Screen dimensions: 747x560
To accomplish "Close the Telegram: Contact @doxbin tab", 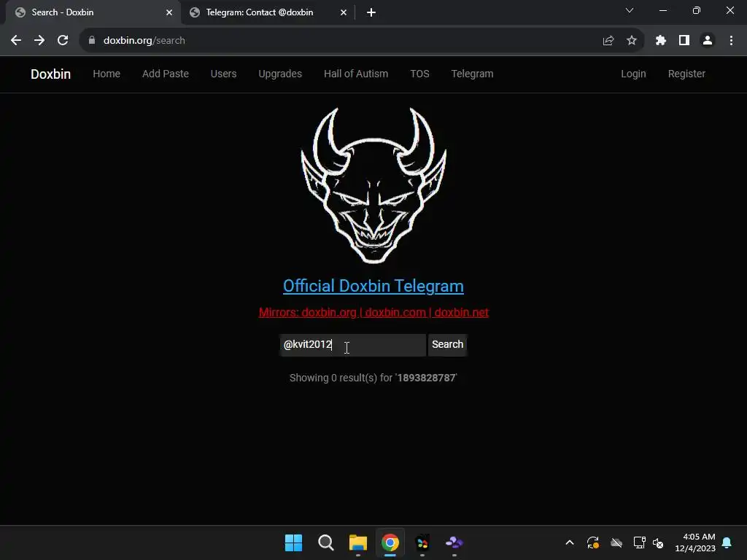I will coord(344,12).
